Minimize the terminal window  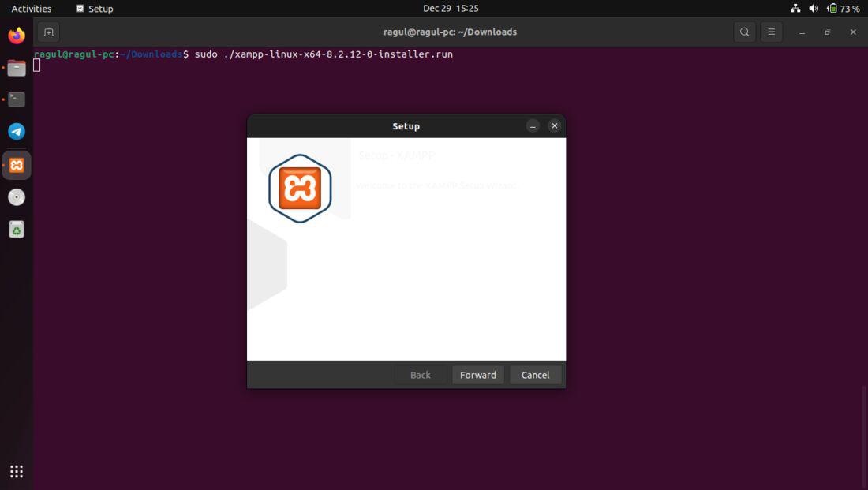pos(802,32)
